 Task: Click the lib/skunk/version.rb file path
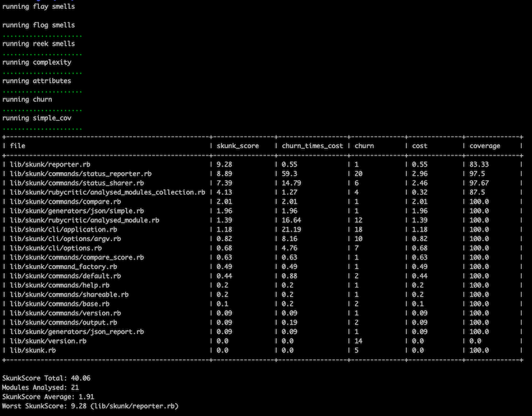[x=48, y=340]
